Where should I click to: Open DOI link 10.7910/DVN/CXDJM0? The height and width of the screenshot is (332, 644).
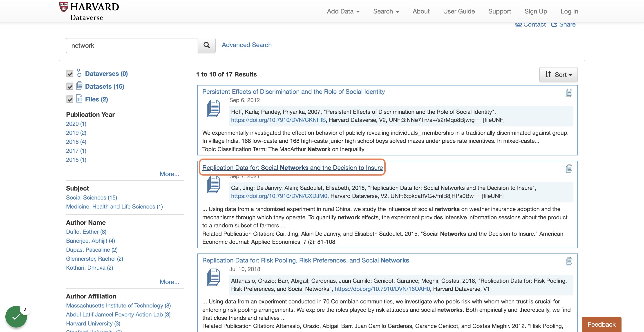pos(279,196)
